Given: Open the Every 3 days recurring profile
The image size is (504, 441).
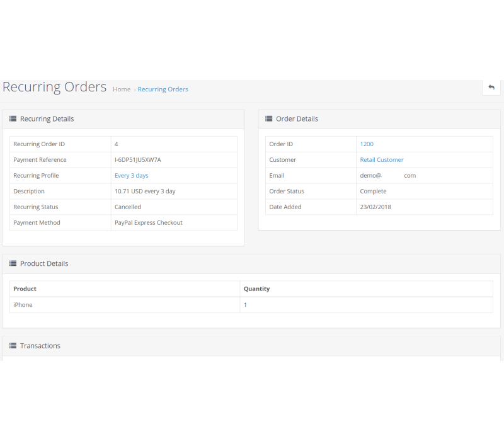Looking at the screenshot, I should pyautogui.click(x=131, y=176).
